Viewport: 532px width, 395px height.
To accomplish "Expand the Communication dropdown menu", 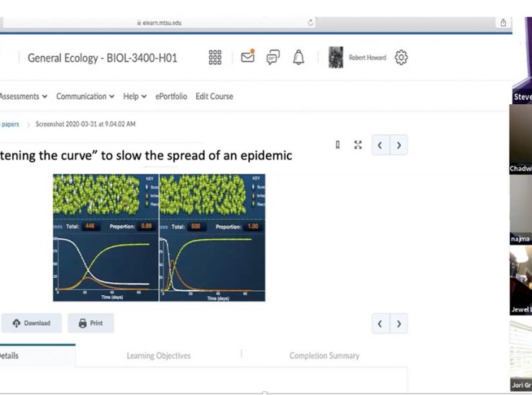I will (86, 96).
